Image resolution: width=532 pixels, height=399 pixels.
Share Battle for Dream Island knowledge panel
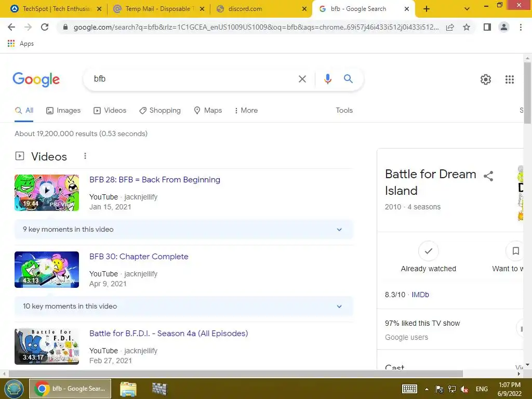[488, 176]
